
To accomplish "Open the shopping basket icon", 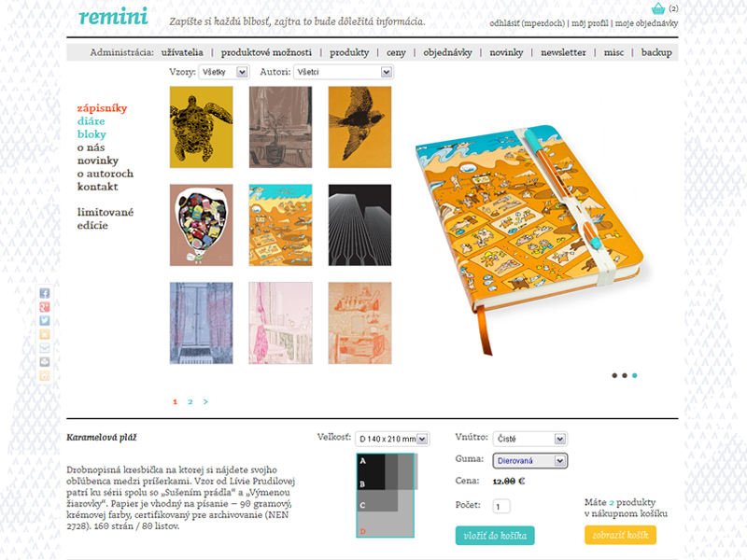I will point(658,8).
